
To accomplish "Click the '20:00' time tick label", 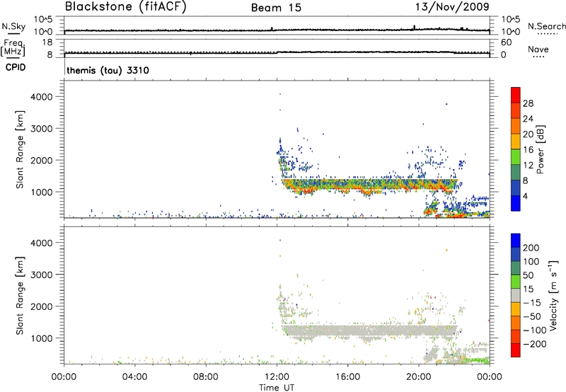I will coord(419,377).
